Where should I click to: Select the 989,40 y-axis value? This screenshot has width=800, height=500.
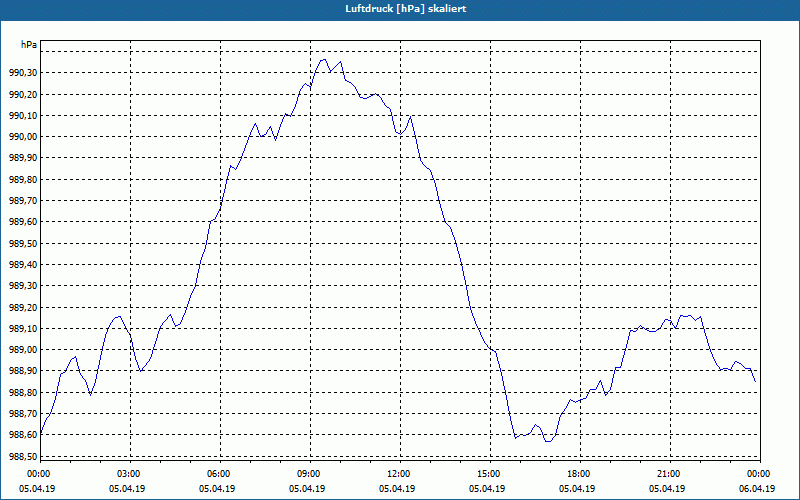click(x=23, y=265)
